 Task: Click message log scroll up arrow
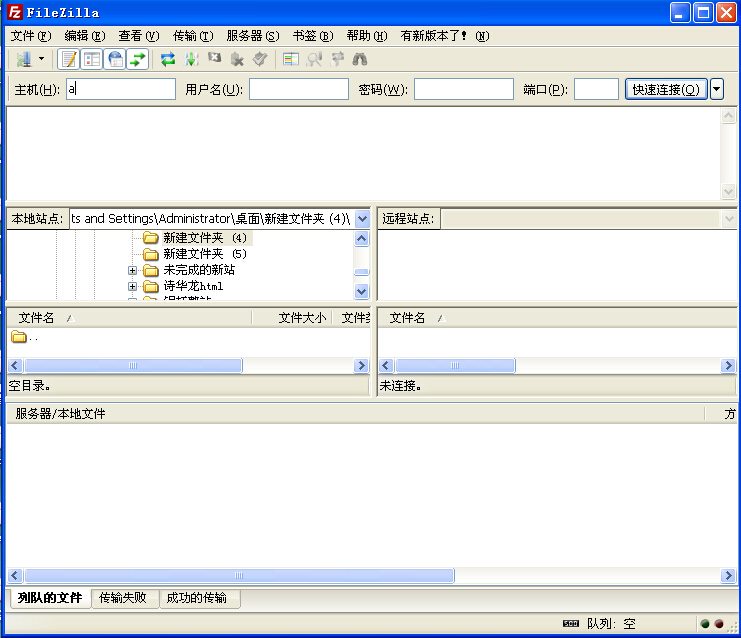click(728, 116)
